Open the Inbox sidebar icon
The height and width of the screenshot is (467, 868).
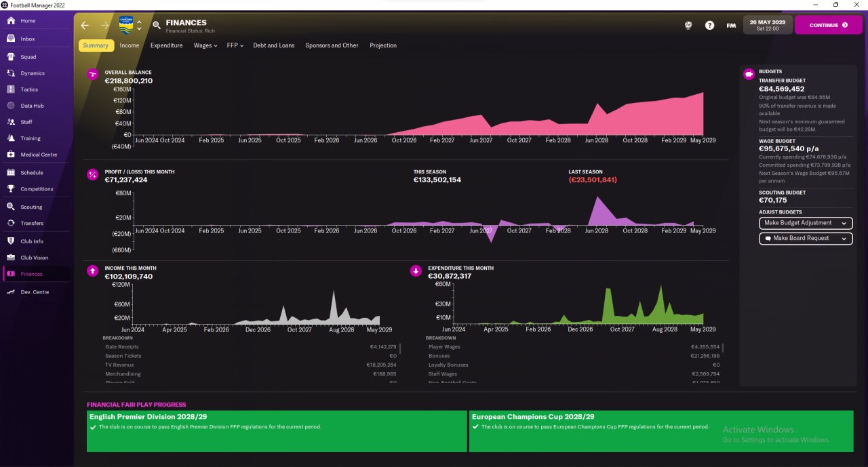coord(11,39)
